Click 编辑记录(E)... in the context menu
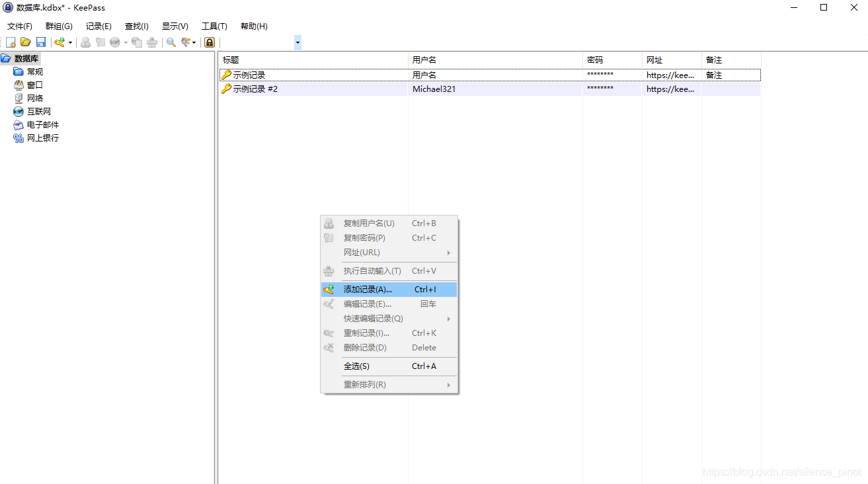Screen dimensions: 868x484 coord(389,304)
